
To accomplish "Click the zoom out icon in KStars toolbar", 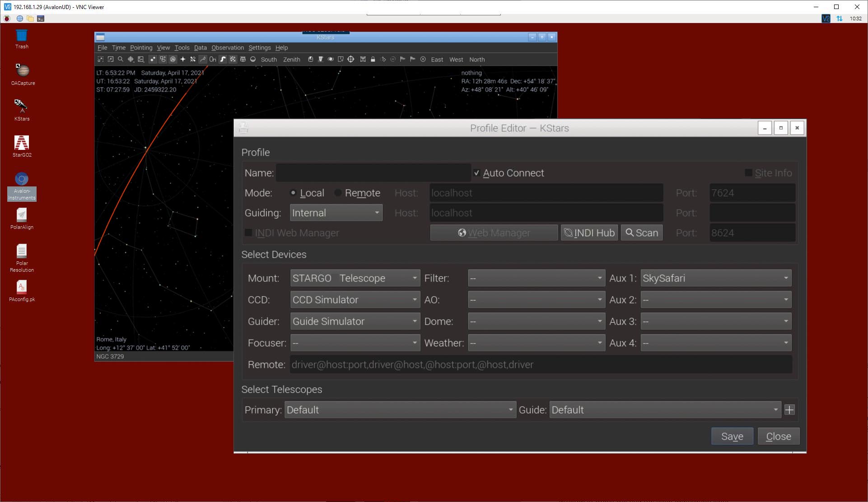I will pyautogui.click(x=110, y=59).
